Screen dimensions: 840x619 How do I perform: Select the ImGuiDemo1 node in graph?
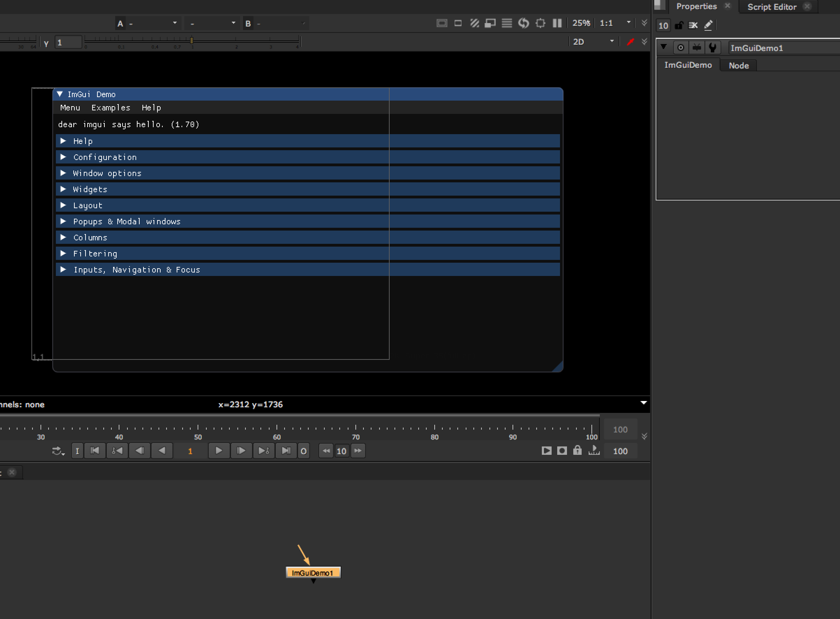tap(313, 573)
